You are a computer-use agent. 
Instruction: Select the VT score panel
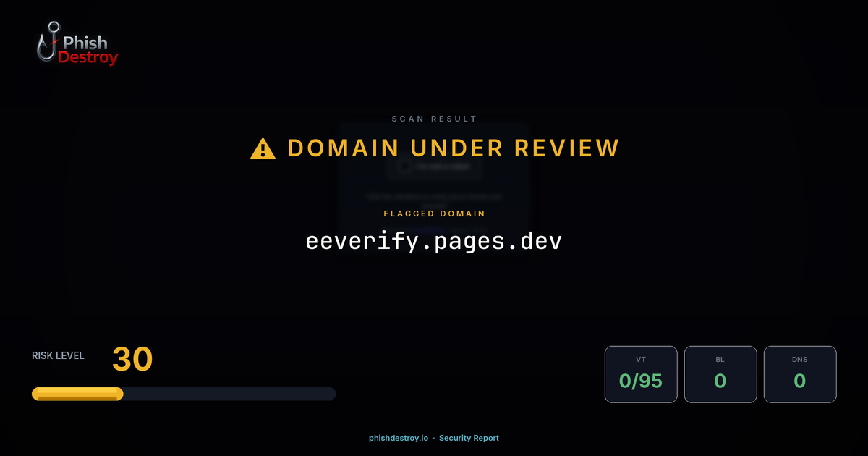[x=641, y=373]
